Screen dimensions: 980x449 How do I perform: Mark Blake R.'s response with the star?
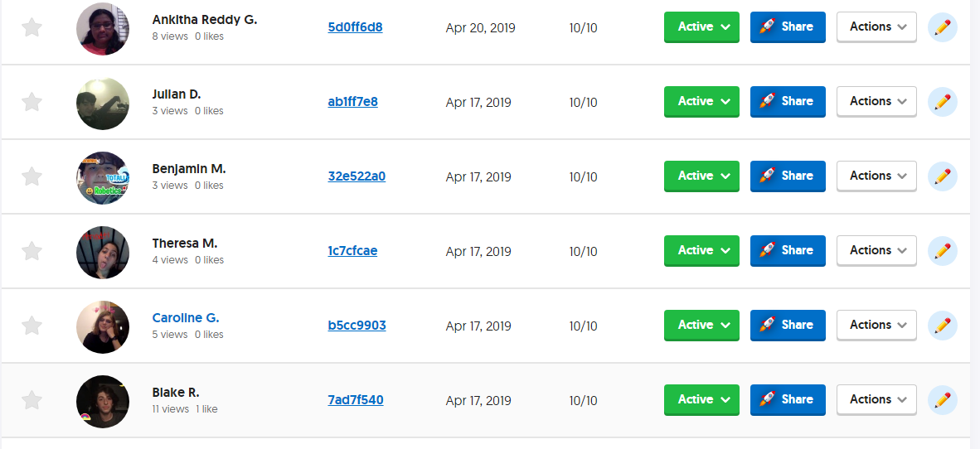tap(32, 400)
